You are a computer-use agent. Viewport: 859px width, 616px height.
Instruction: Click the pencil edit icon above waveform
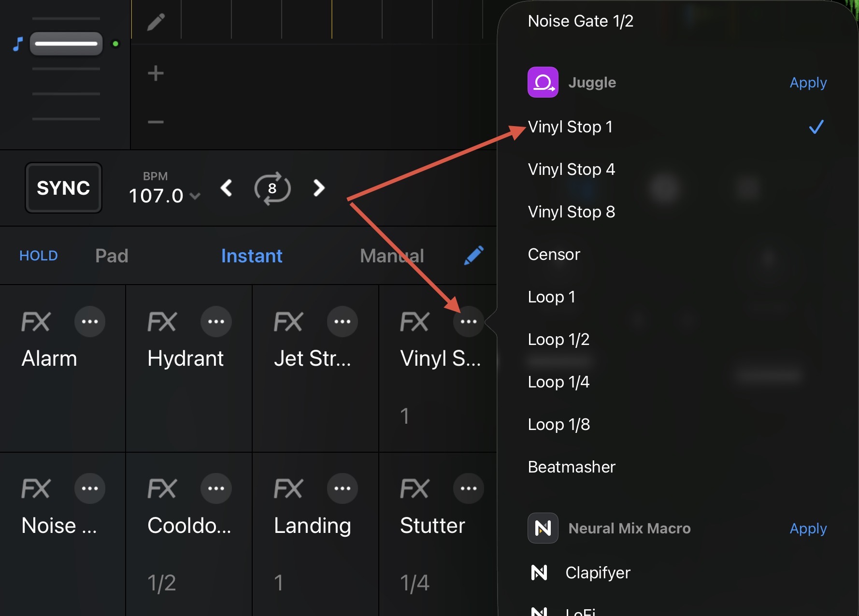tap(156, 22)
